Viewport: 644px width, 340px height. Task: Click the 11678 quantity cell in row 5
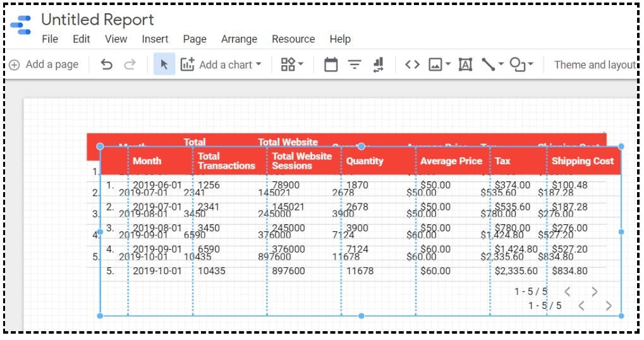coord(360,271)
